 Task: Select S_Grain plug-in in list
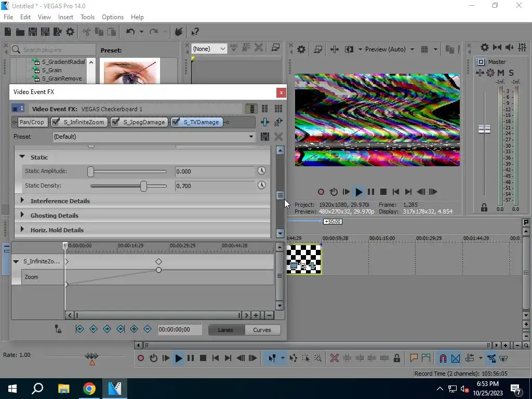pyautogui.click(x=51, y=70)
